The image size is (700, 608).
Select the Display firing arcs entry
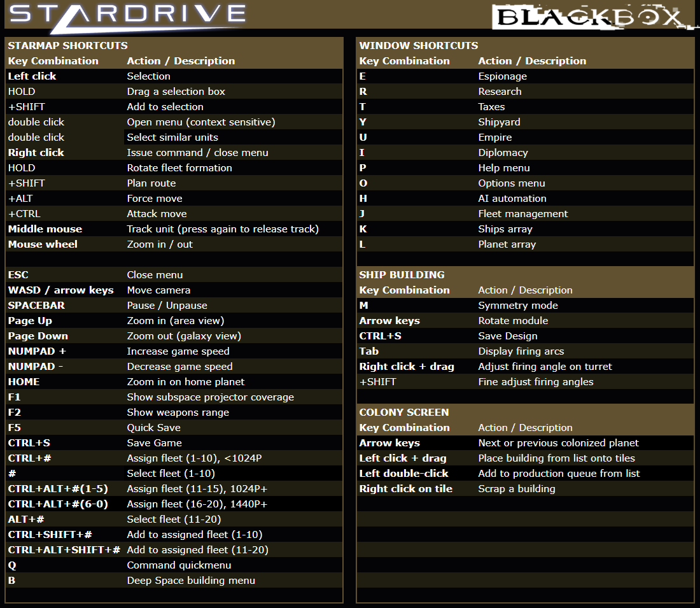pyautogui.click(x=526, y=351)
